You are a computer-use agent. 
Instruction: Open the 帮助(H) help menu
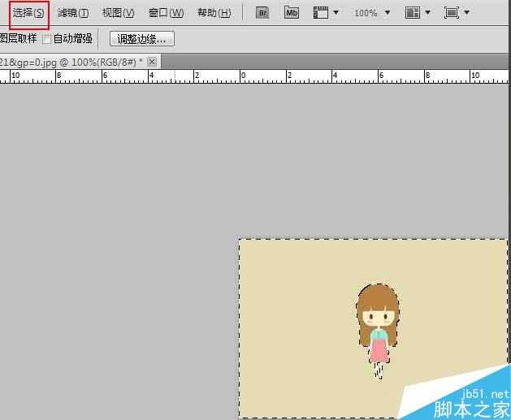pos(214,13)
